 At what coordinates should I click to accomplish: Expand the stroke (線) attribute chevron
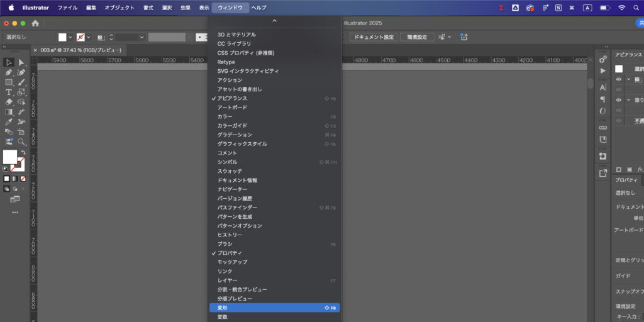(x=628, y=79)
